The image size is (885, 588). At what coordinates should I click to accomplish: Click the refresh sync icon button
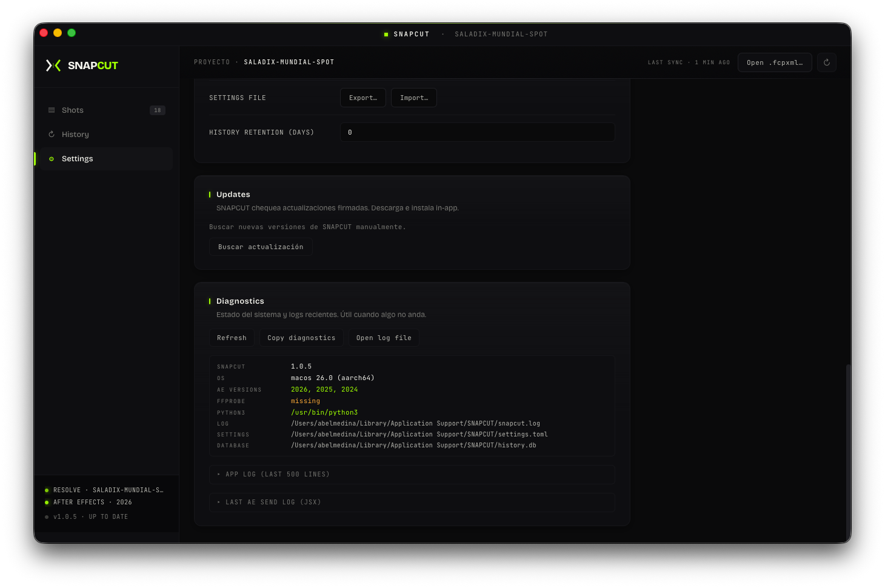(x=827, y=62)
